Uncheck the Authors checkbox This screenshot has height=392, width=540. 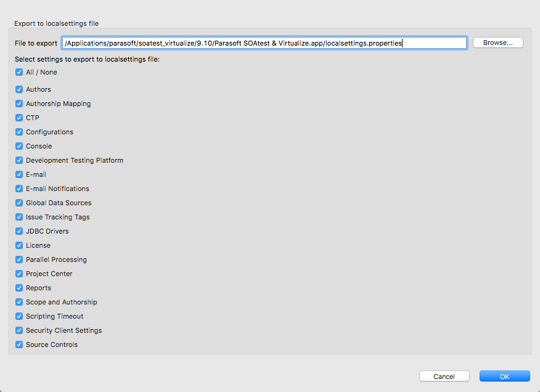click(x=19, y=89)
